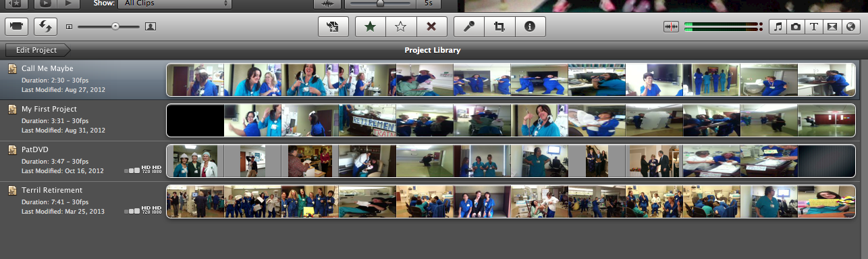Open the voiceover microphone tool

(469, 27)
